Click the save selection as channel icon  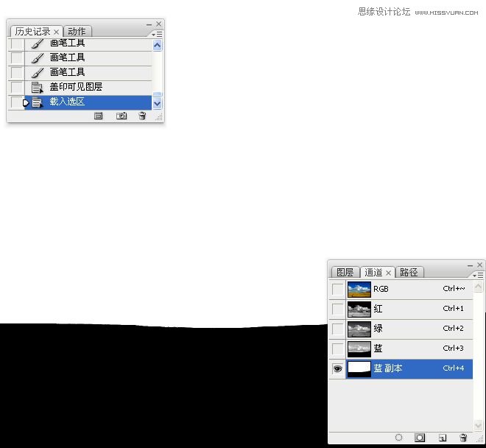(x=420, y=438)
